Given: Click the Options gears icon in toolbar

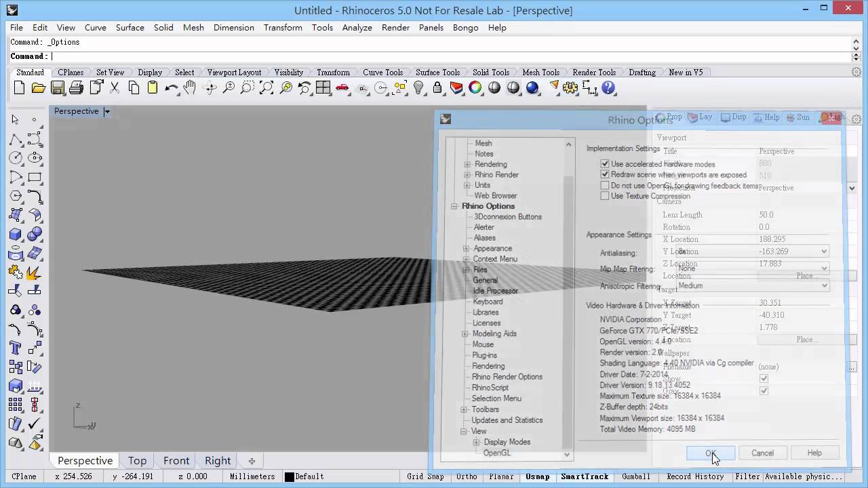Looking at the screenshot, I should point(570,87).
